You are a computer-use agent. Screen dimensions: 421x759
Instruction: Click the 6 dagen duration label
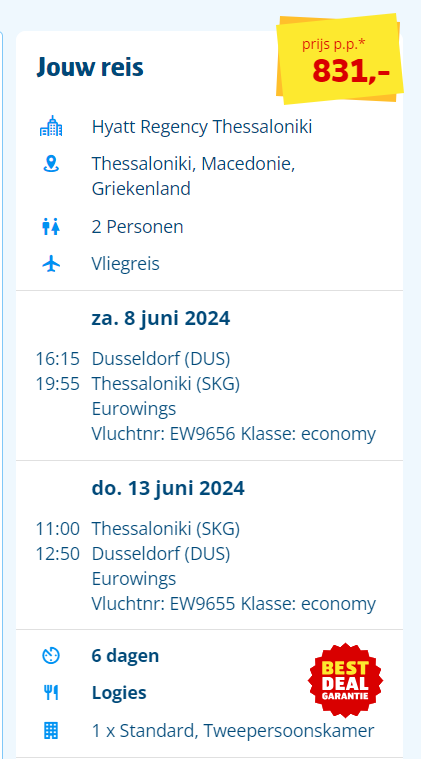(x=125, y=656)
